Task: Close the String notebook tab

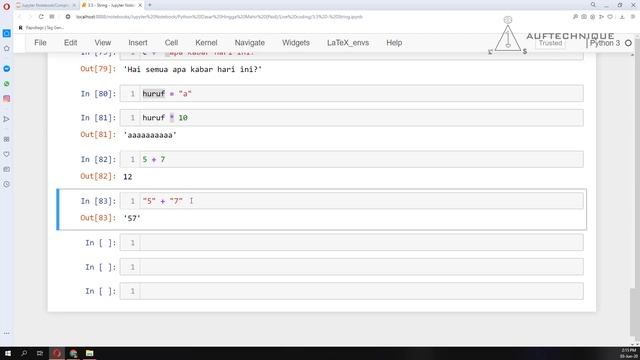Action: (x=140, y=5)
